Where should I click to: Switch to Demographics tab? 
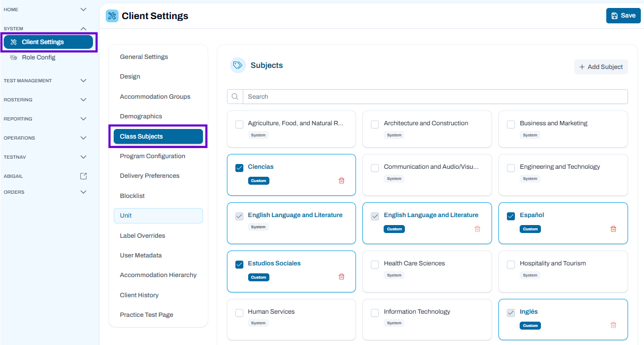[x=158, y=116]
